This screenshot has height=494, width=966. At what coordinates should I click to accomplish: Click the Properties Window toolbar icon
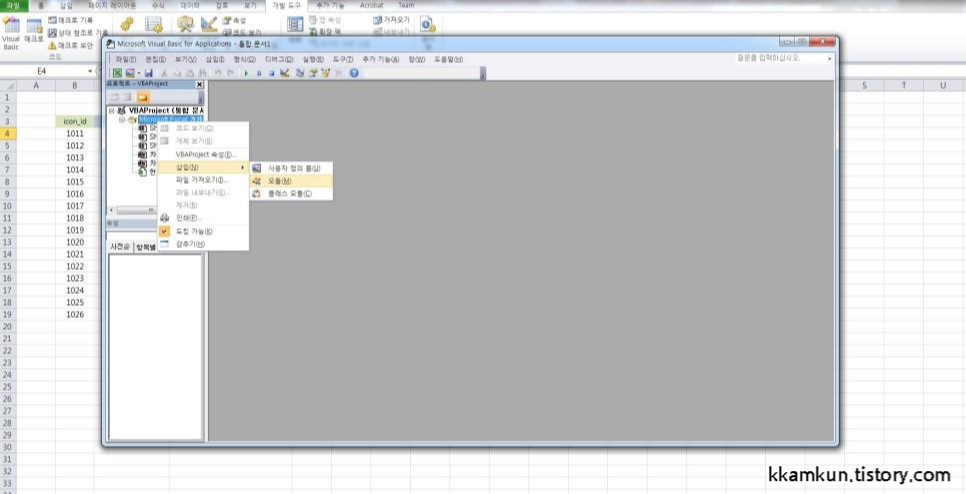[x=313, y=73]
